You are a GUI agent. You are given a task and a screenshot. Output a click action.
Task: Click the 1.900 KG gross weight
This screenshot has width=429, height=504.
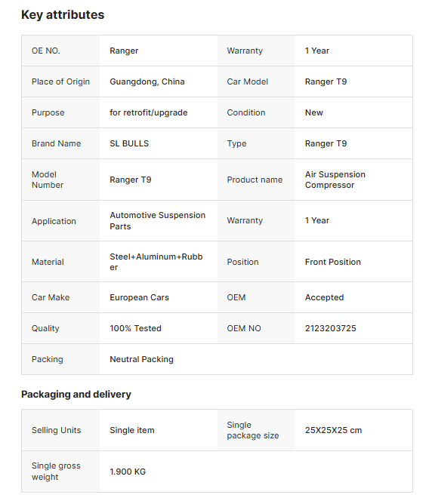tap(128, 472)
